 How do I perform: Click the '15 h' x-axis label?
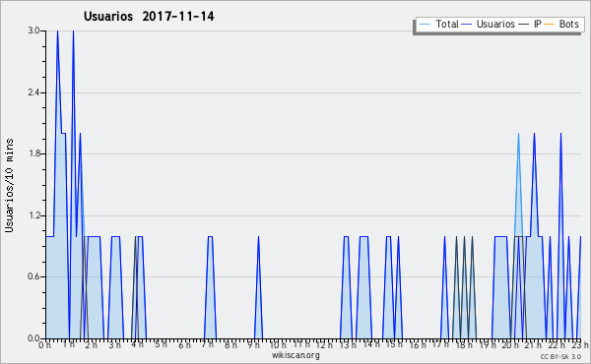[x=394, y=344]
